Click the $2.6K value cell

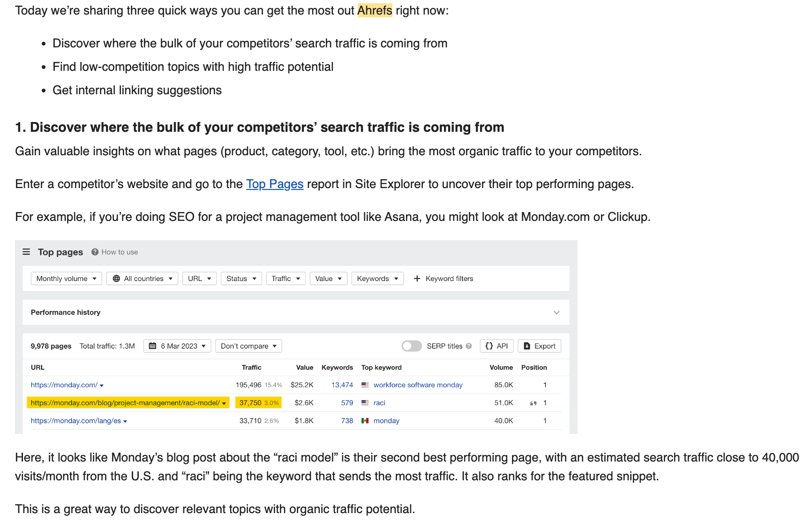[x=304, y=403]
